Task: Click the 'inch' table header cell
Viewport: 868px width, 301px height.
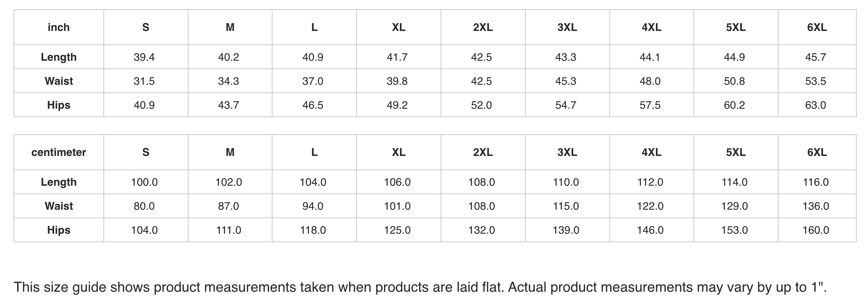Action: point(59,27)
